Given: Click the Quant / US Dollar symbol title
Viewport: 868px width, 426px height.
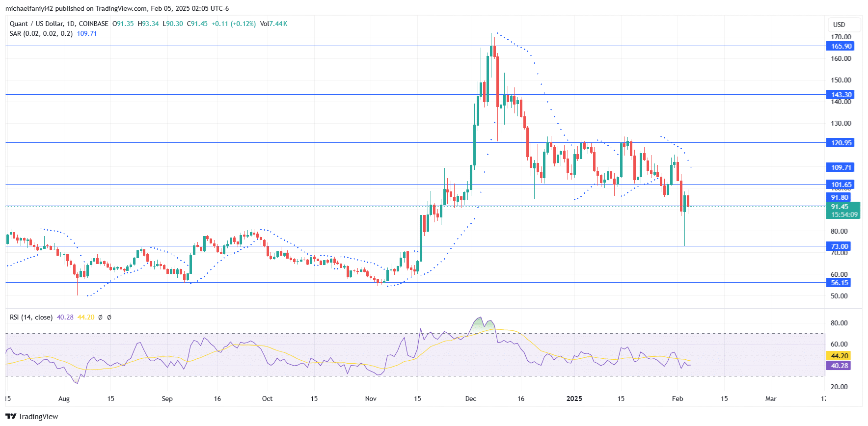Looking at the screenshot, I should (x=36, y=24).
